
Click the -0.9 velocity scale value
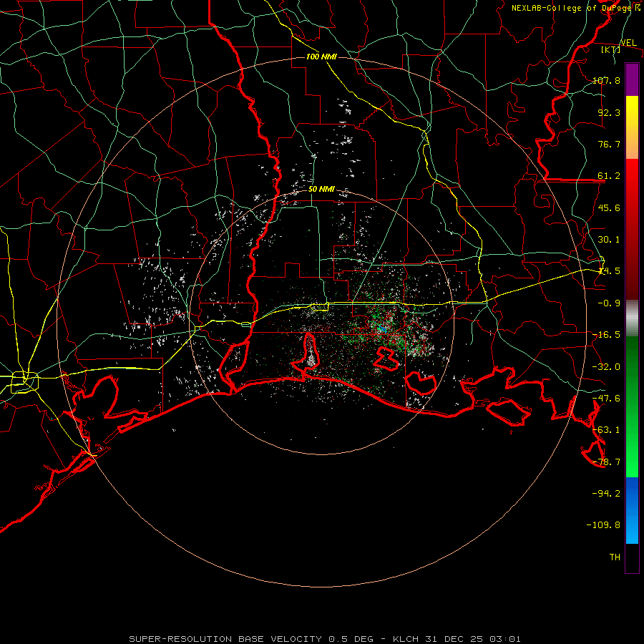pyautogui.click(x=609, y=303)
